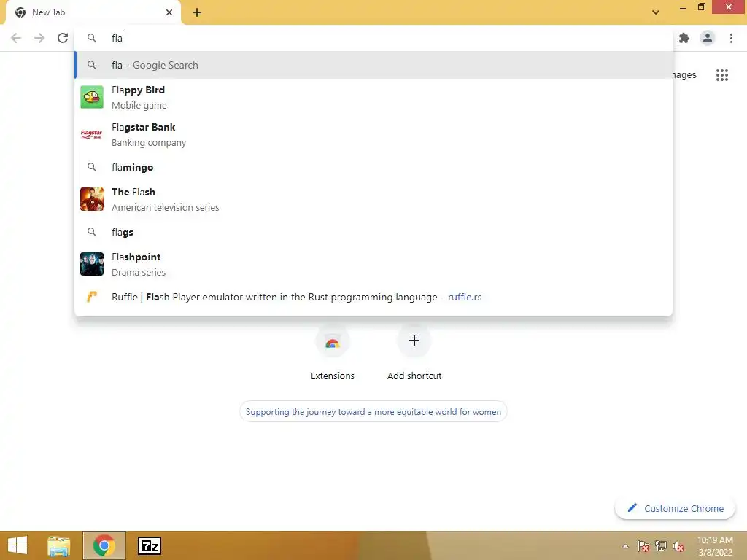Viewport: 747px width, 560px height.
Task: Click The Flash poster thumbnail
Action: coord(92,199)
